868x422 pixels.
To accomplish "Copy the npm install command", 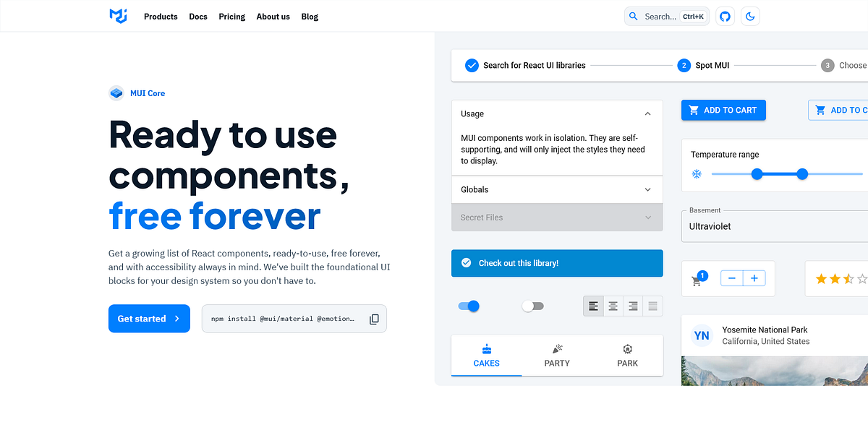I will coord(374,318).
